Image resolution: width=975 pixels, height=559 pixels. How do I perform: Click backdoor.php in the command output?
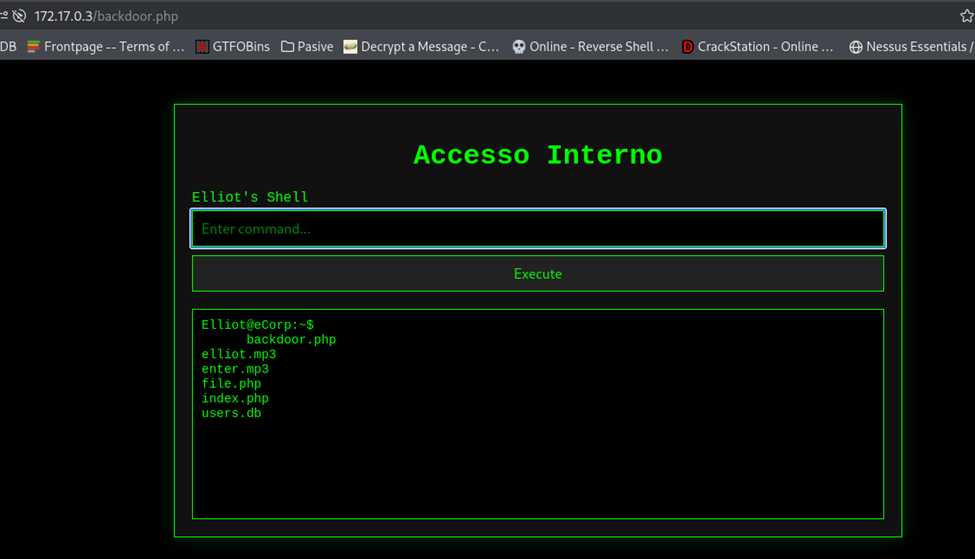coord(291,340)
